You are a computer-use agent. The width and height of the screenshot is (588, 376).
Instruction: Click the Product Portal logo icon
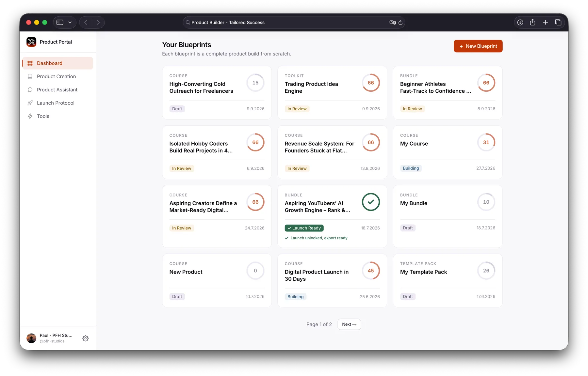click(31, 42)
